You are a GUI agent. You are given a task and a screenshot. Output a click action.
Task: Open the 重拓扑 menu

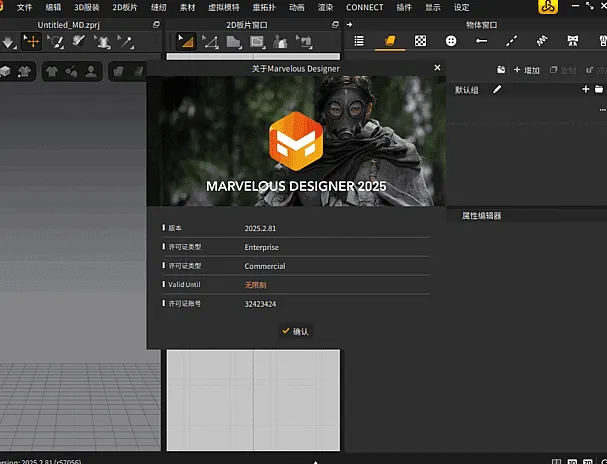click(x=264, y=7)
